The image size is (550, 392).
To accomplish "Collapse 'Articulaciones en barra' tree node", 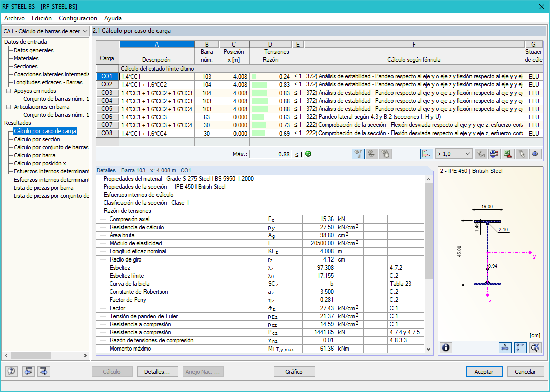I will pos(8,107).
